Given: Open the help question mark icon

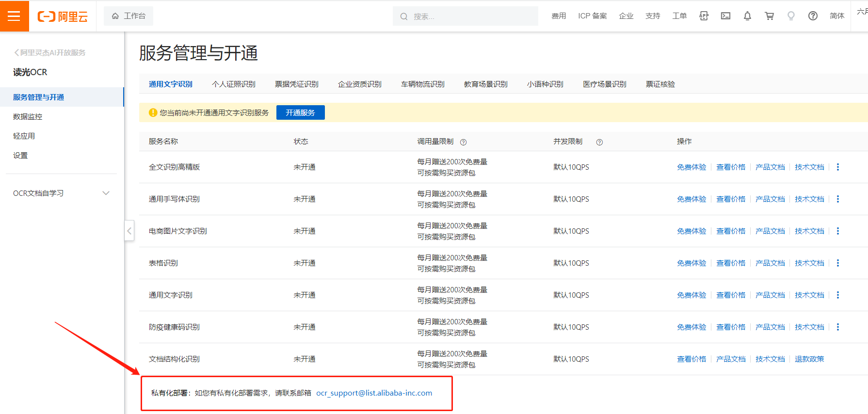Looking at the screenshot, I should pyautogui.click(x=813, y=16).
